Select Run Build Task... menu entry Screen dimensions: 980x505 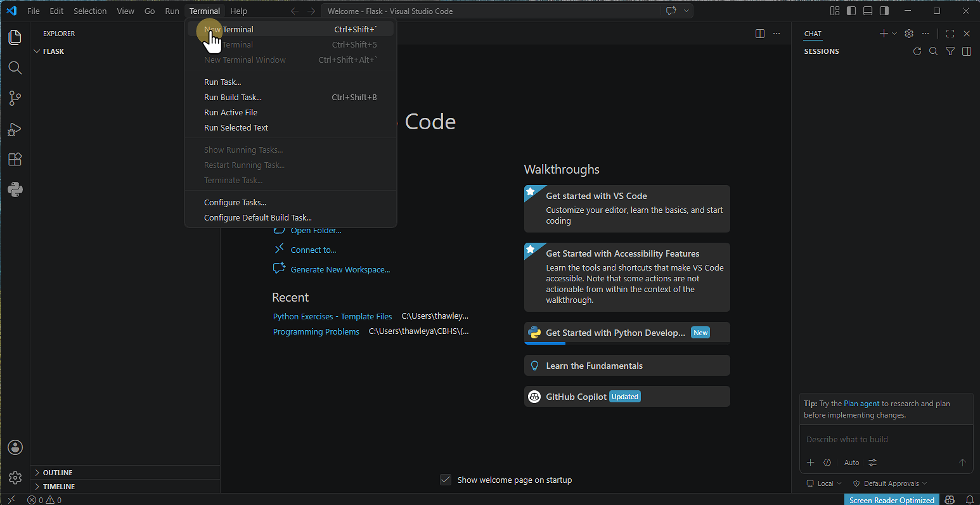(290, 97)
